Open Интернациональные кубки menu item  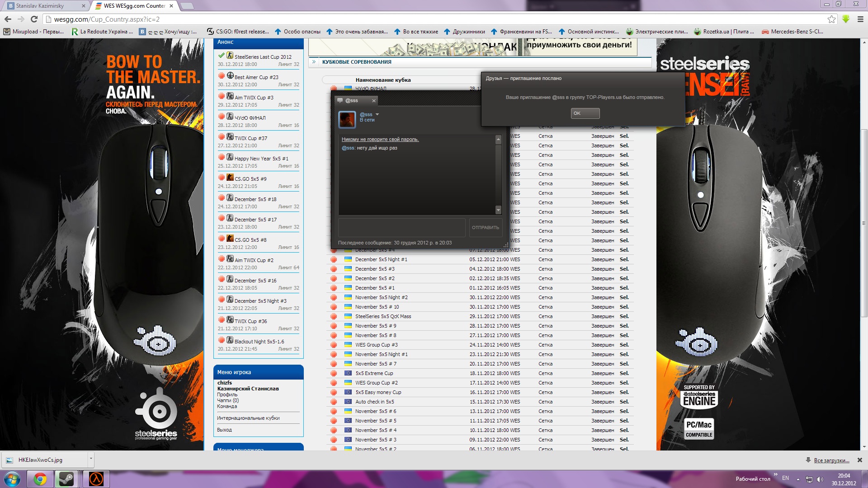248,418
